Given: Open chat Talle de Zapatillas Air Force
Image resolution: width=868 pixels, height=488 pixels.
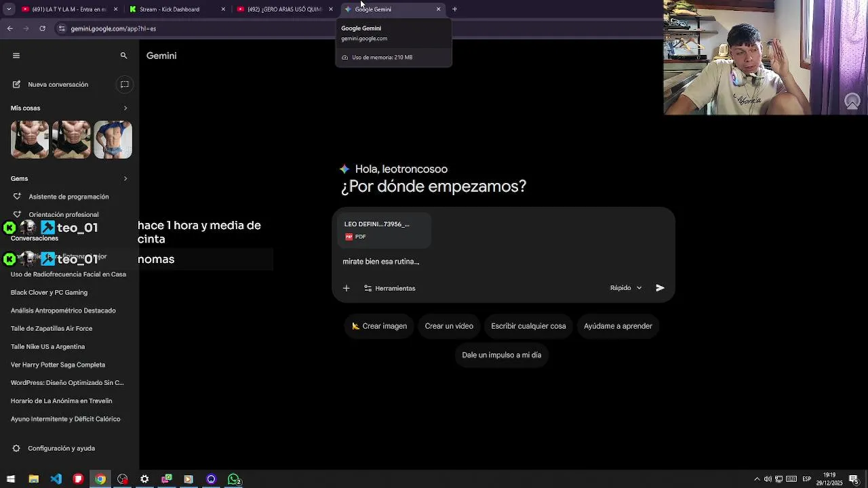Looking at the screenshot, I should [52, 329].
